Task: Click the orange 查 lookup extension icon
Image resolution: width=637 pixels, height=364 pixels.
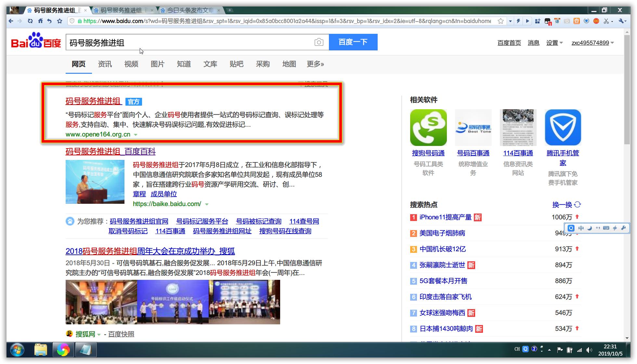Action: coord(577,21)
